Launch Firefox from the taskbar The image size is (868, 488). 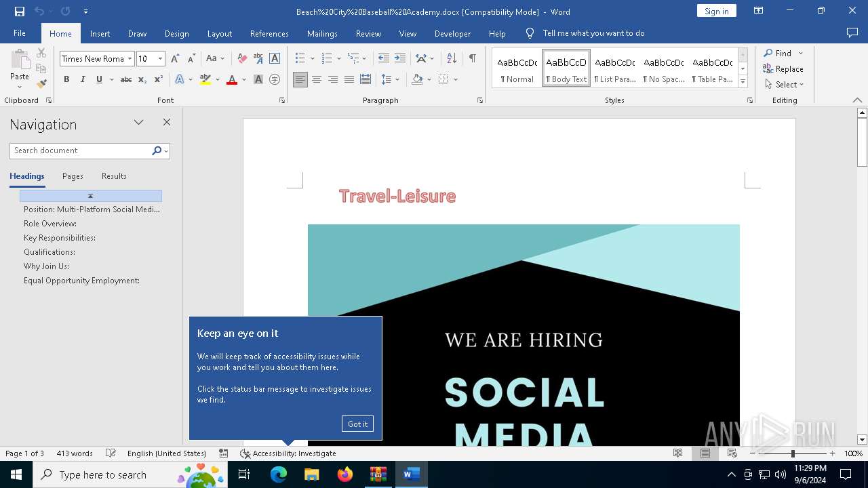tap(345, 474)
